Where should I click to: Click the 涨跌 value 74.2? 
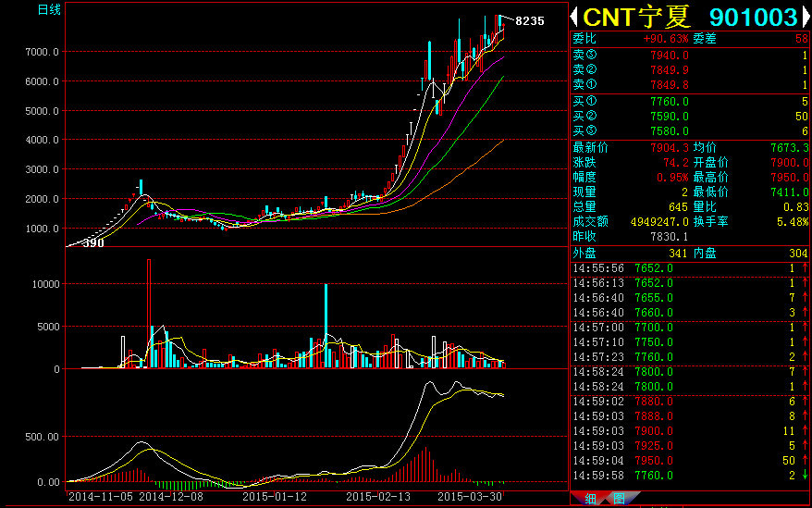click(x=676, y=163)
